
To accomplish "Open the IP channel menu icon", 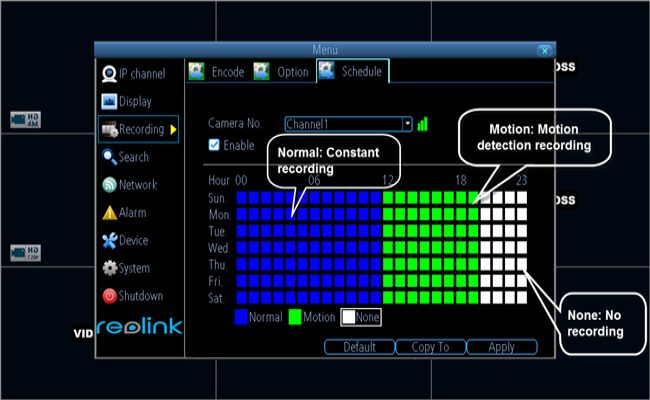I will coord(109,73).
